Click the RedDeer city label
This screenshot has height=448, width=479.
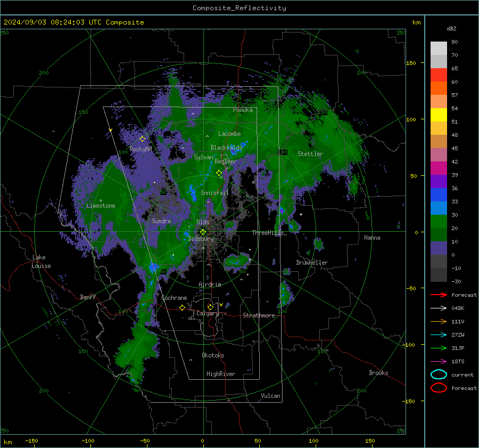coord(226,161)
